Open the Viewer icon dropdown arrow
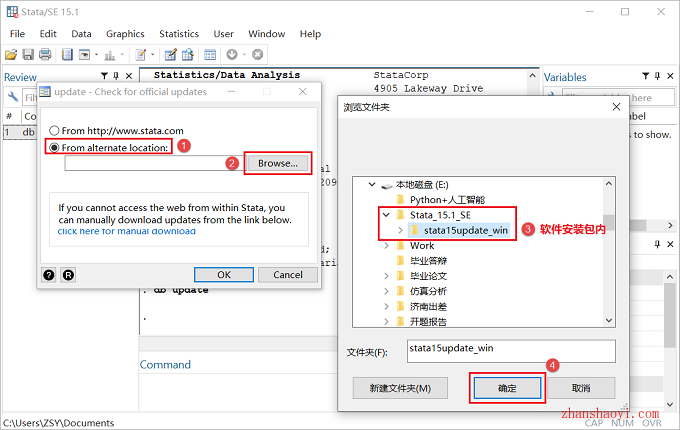The image size is (680, 430). [x=96, y=55]
